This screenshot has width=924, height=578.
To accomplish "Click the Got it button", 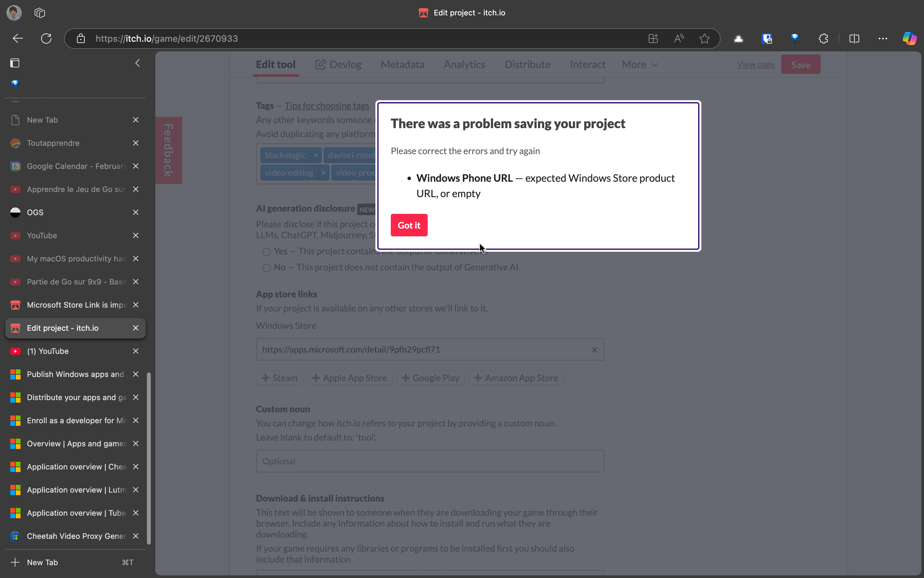I will [409, 225].
